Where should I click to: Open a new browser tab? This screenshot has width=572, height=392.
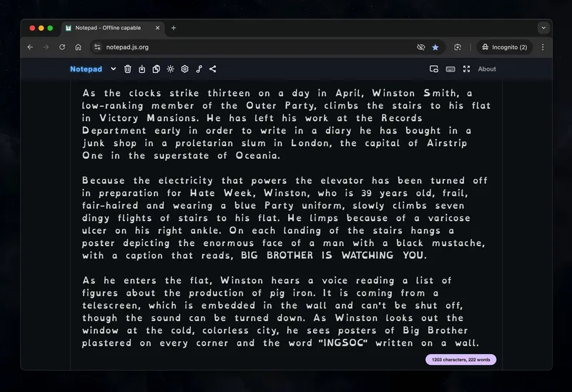point(174,28)
